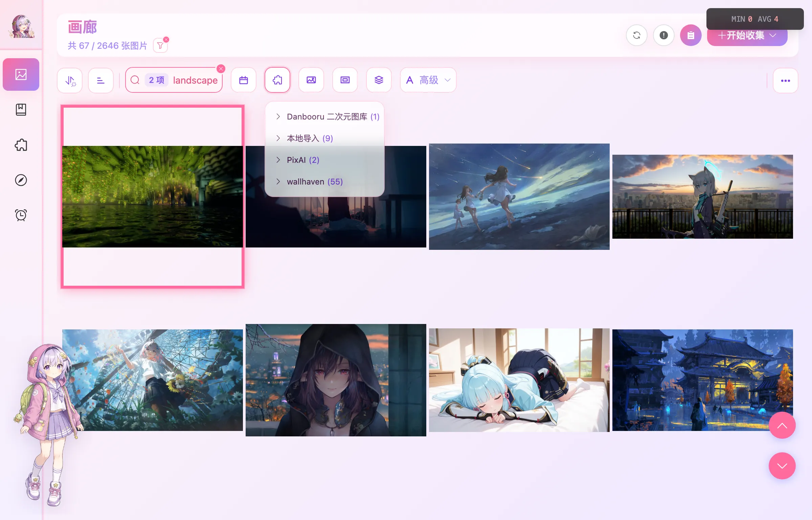Open the sleeping blue-haired girl image

(519, 380)
